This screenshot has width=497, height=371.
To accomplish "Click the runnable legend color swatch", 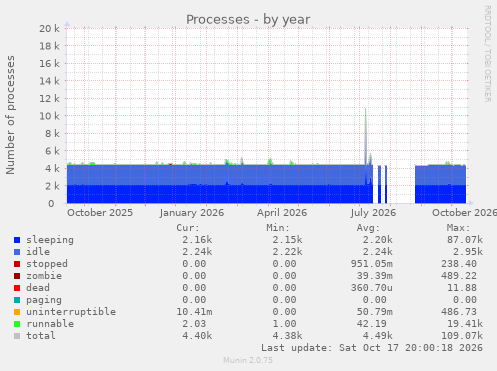I will click(x=17, y=324).
